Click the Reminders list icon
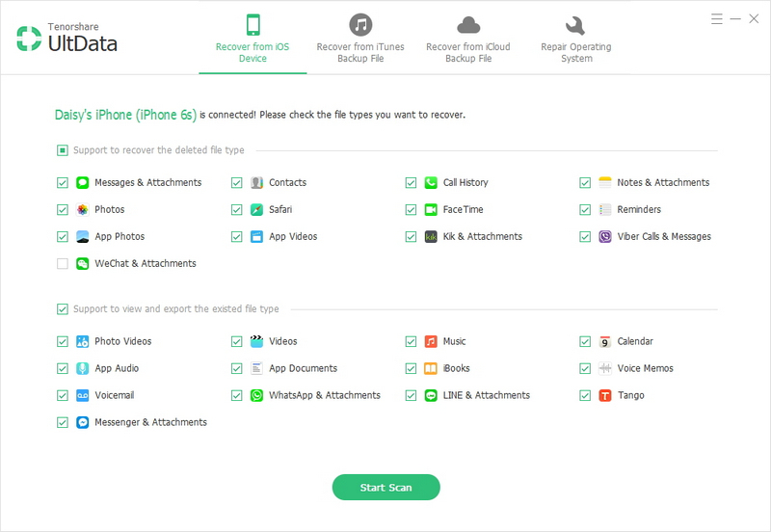771x532 pixels. coord(605,210)
